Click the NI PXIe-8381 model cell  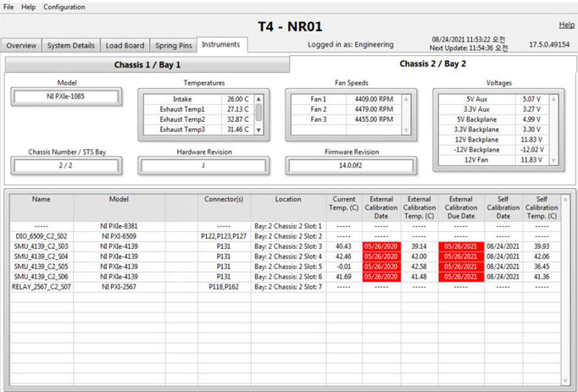tap(119, 226)
